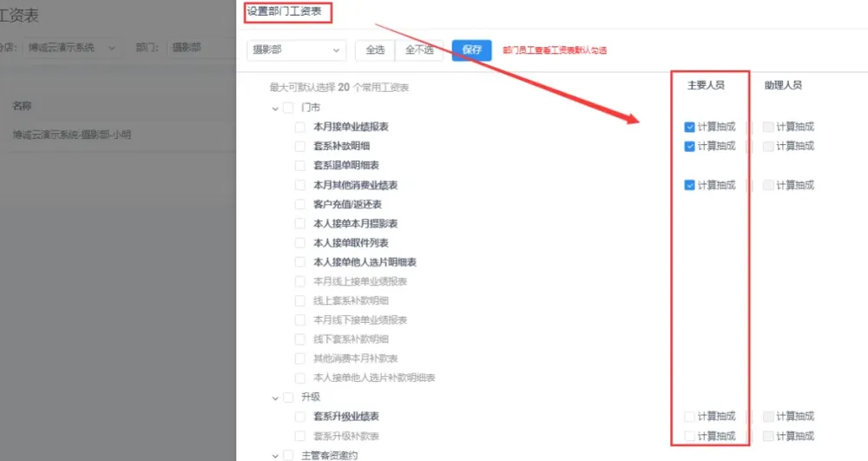Uncheck 主要人员 计算抽成 for 本月接单业绩报表
The width and height of the screenshot is (868, 461).
tap(689, 127)
